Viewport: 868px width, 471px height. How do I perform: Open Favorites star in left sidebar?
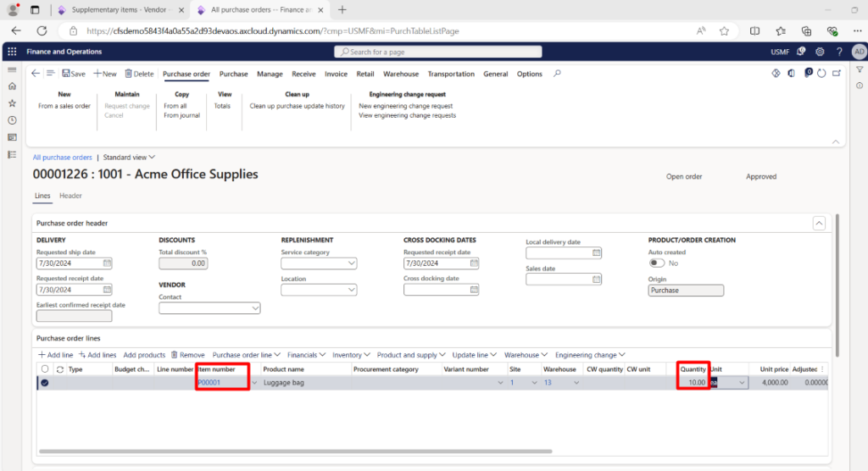pos(12,103)
